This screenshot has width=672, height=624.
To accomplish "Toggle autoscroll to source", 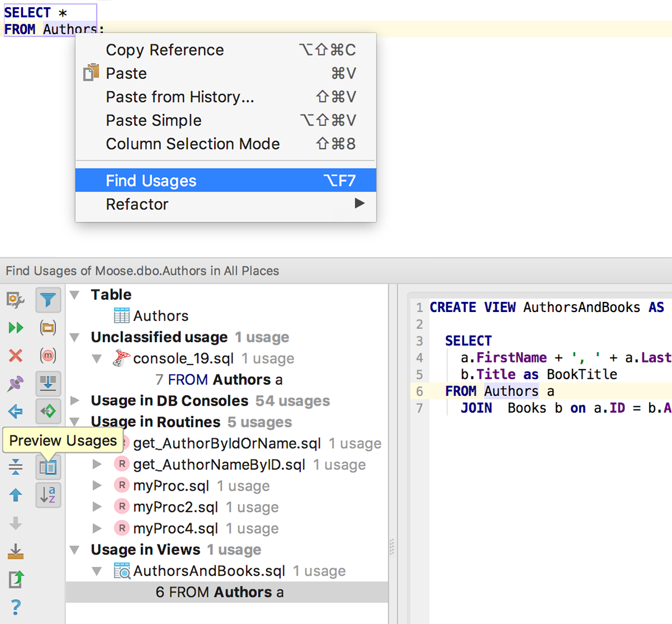I will point(48,384).
